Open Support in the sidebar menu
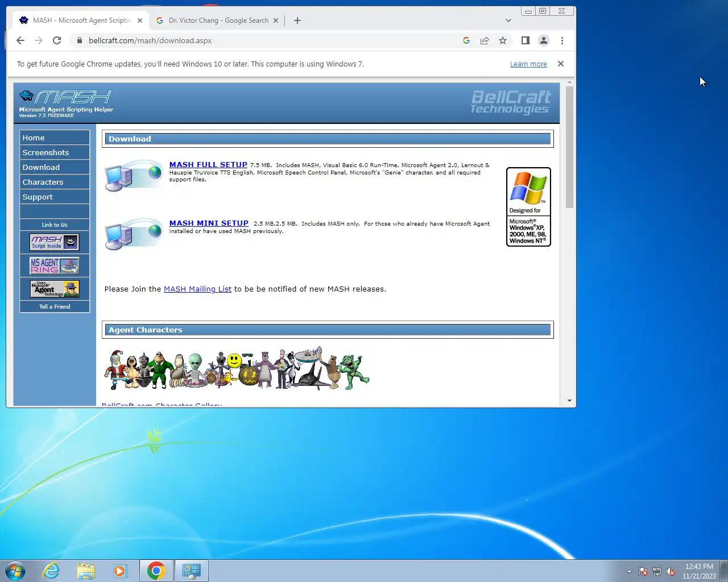Screen dimensions: 728x582 55,197
